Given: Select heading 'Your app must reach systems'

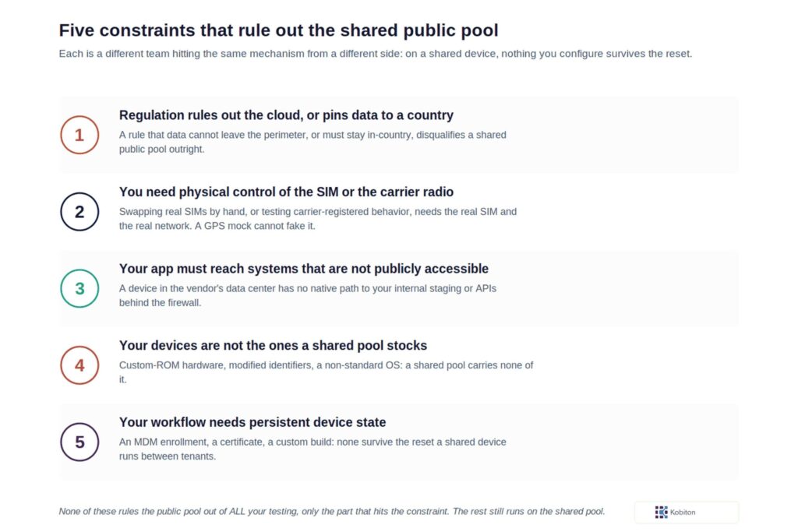Looking at the screenshot, I should click(304, 269).
